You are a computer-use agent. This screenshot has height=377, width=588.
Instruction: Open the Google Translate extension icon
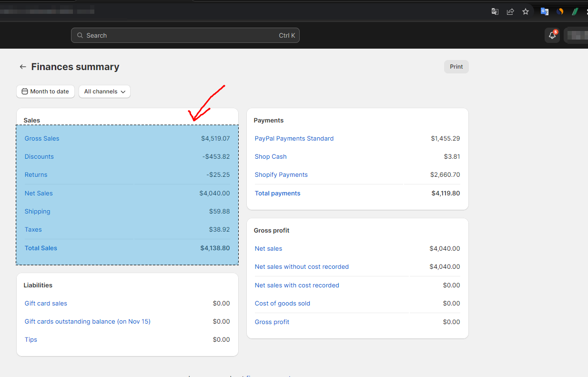click(545, 11)
